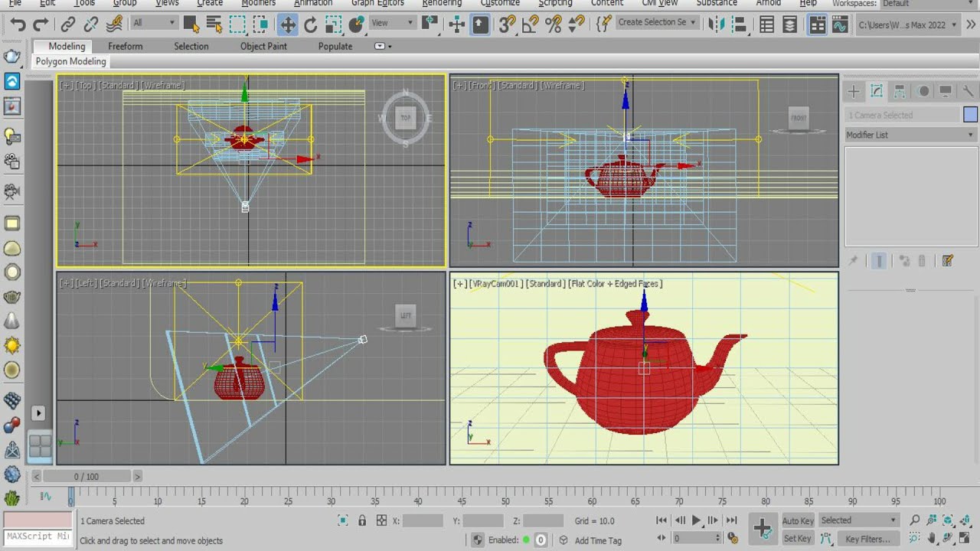Click the Set Key button
Viewport: 980px width, 551px height.
(798, 539)
